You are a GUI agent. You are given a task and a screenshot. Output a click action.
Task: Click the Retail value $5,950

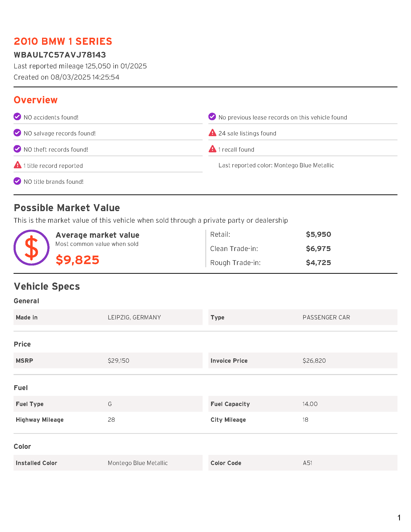pyautogui.click(x=318, y=234)
